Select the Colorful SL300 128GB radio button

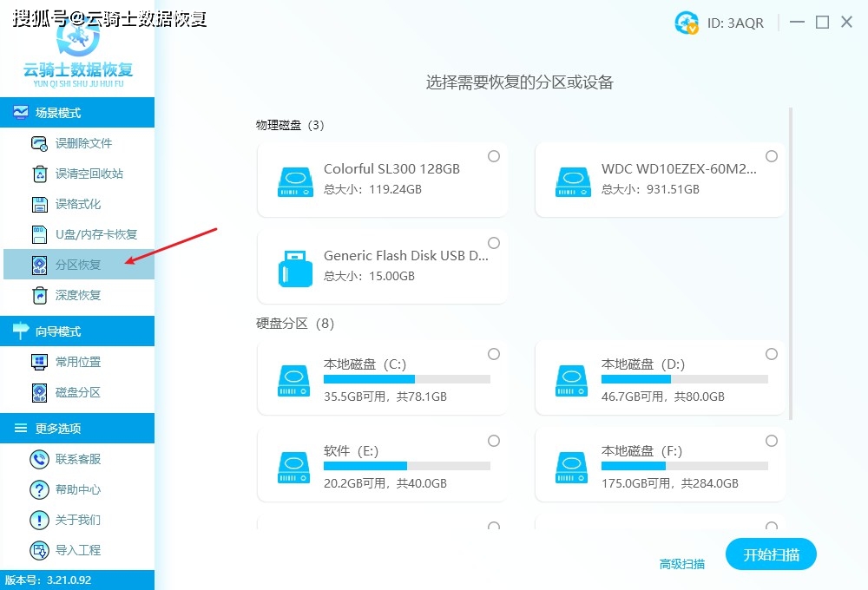pos(494,156)
